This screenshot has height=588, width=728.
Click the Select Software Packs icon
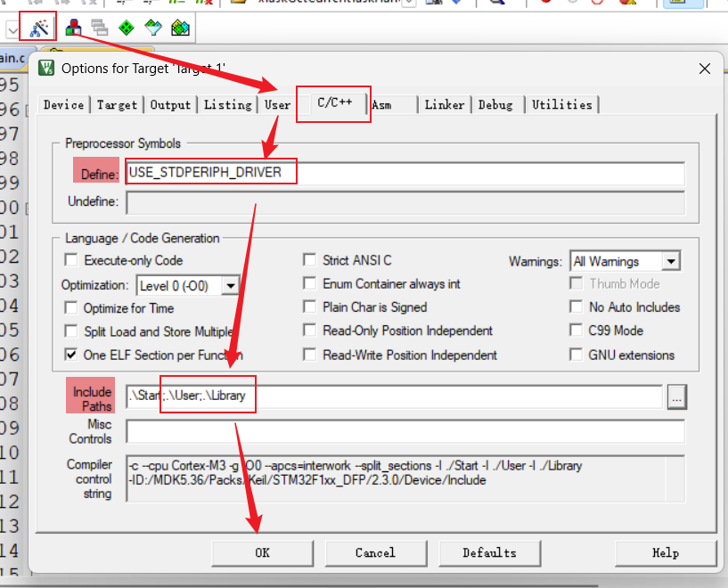point(153,28)
